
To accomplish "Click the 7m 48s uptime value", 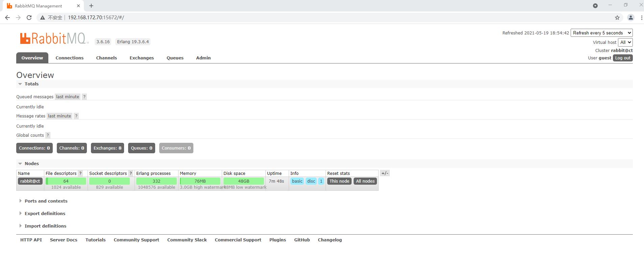I will coord(276,181).
